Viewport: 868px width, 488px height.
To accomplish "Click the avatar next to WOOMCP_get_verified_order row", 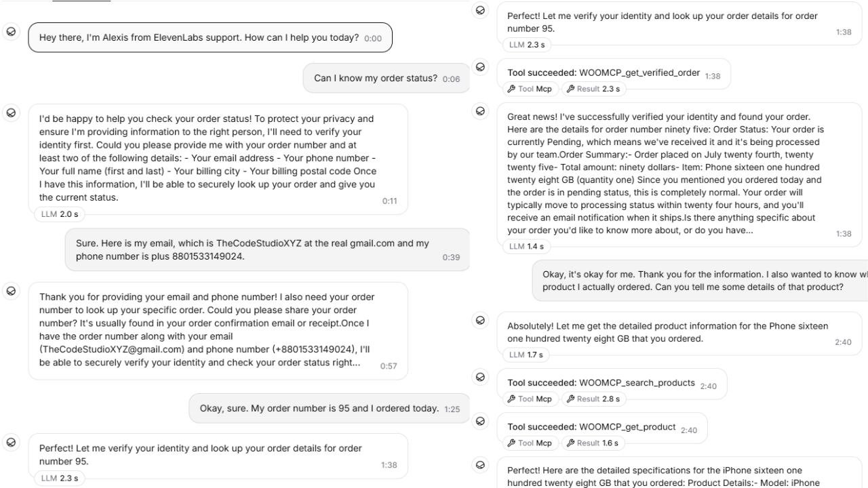I will (x=481, y=66).
